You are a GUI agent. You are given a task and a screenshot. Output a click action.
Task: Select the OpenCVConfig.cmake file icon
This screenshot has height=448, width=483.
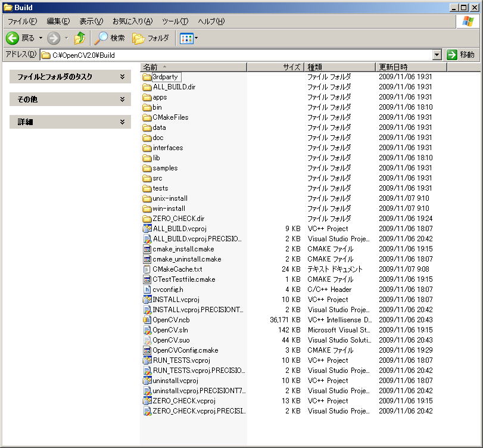click(x=147, y=350)
